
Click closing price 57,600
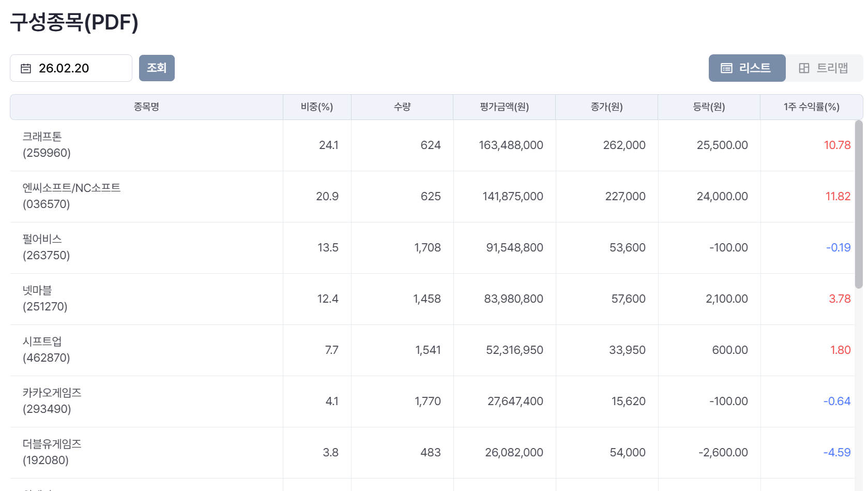click(628, 299)
